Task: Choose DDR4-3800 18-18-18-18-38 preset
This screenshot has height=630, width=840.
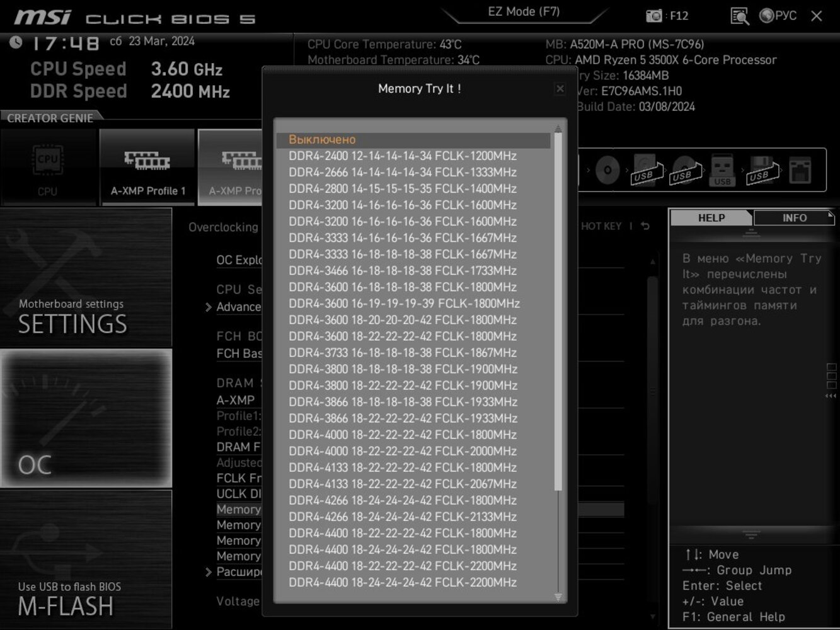Action: pyautogui.click(x=413, y=369)
